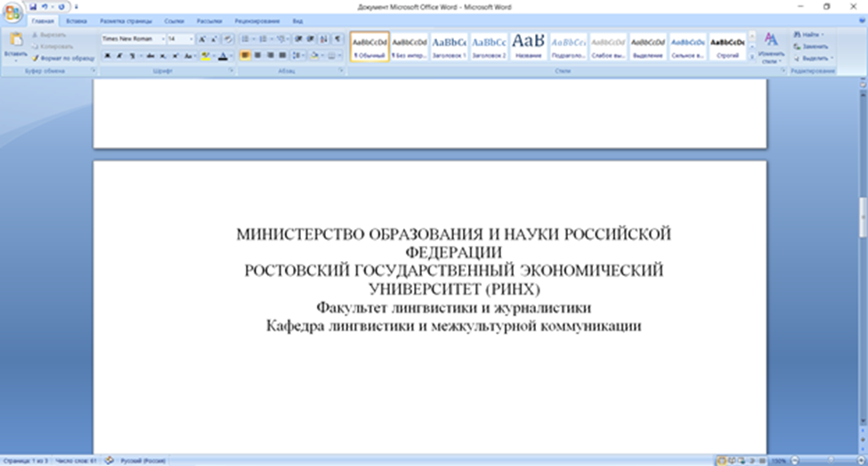Switch to Рассылки tab
Image resolution: width=868 pixels, height=466 pixels.
(209, 21)
